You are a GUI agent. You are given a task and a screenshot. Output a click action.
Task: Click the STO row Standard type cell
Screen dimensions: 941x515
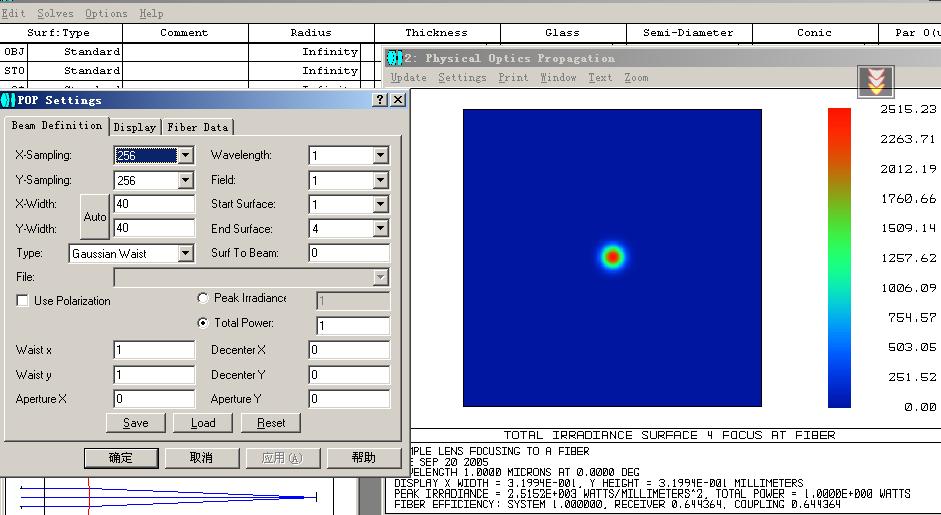[75, 71]
